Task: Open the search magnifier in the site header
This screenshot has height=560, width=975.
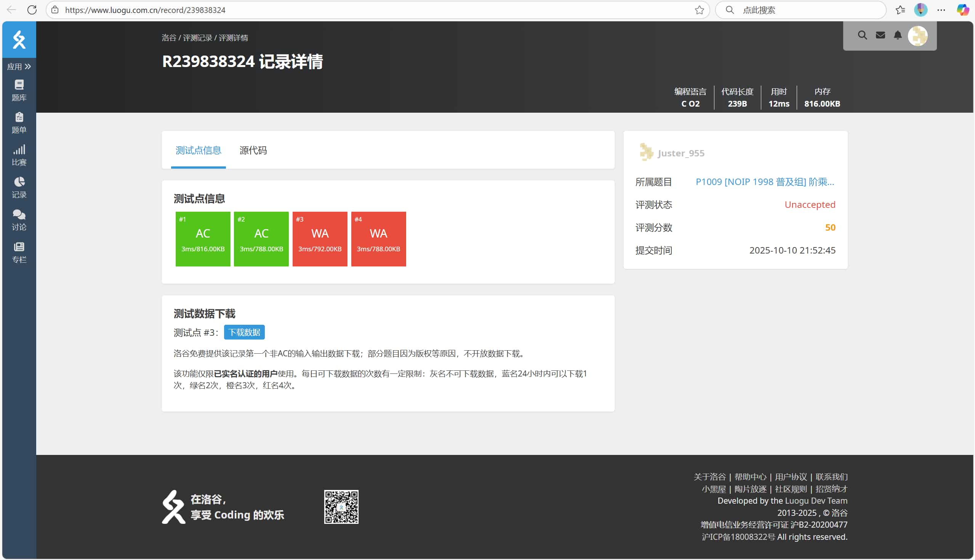Action: (862, 35)
